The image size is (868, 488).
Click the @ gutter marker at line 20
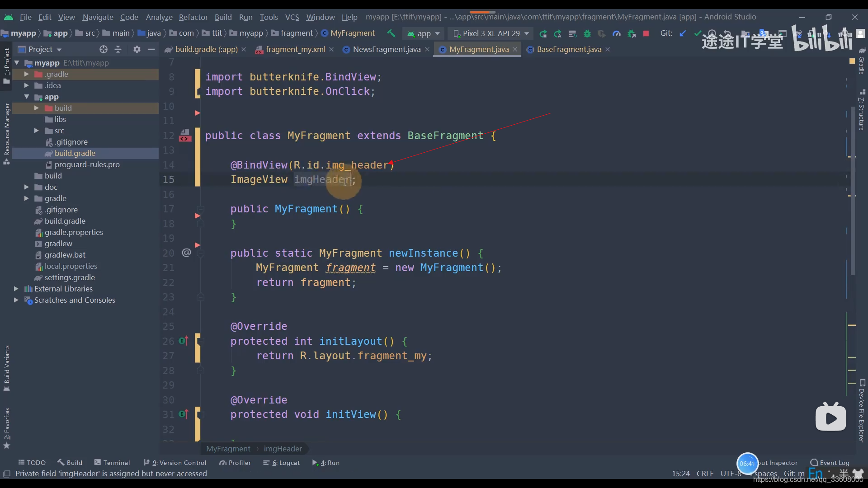[186, 253]
